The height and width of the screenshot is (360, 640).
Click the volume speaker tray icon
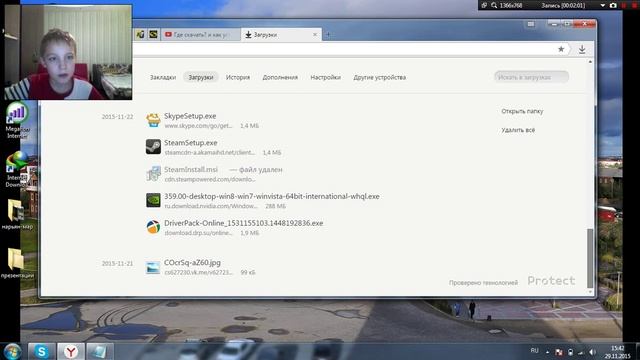tap(592, 352)
